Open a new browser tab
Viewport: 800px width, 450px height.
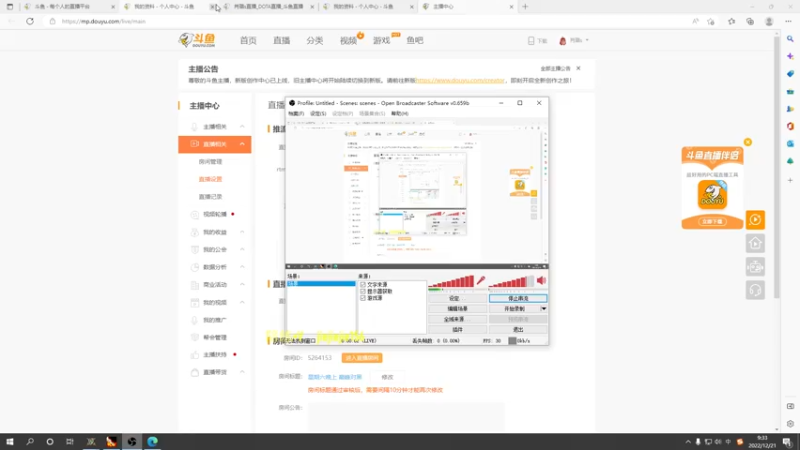tap(525, 7)
